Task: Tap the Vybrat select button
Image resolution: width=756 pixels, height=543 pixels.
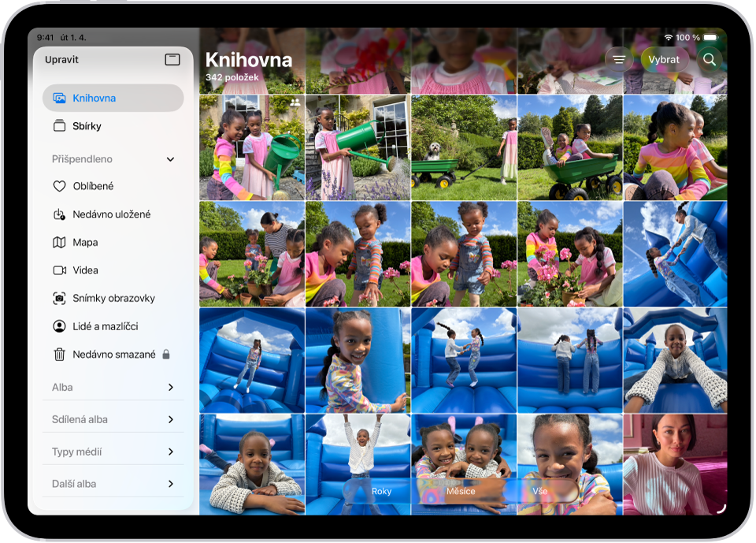Action: coord(663,59)
